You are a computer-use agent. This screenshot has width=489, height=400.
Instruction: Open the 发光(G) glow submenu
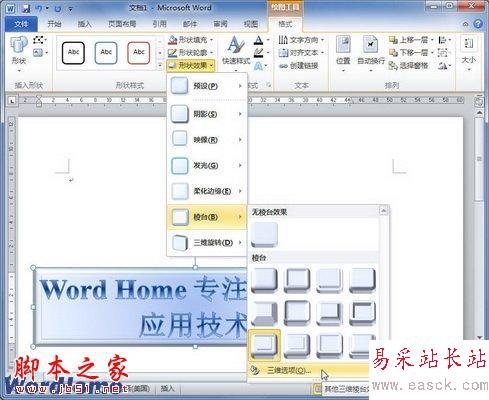[x=207, y=165]
